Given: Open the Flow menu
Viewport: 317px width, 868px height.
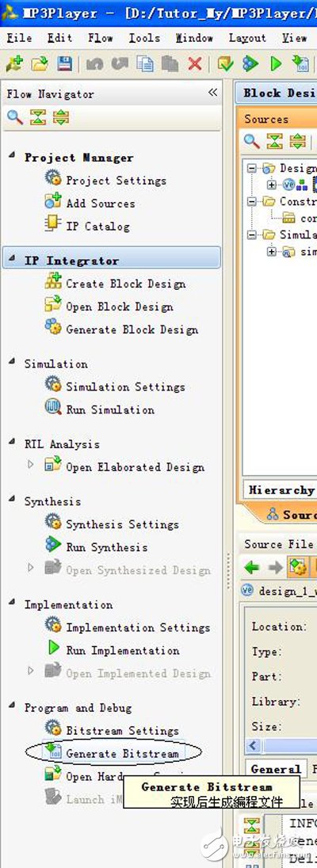Looking at the screenshot, I should (101, 38).
